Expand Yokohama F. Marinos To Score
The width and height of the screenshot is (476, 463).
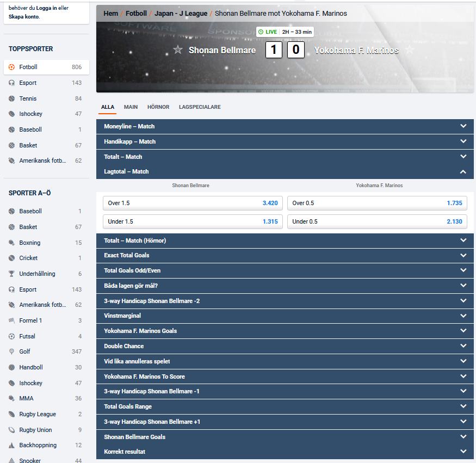coord(285,376)
